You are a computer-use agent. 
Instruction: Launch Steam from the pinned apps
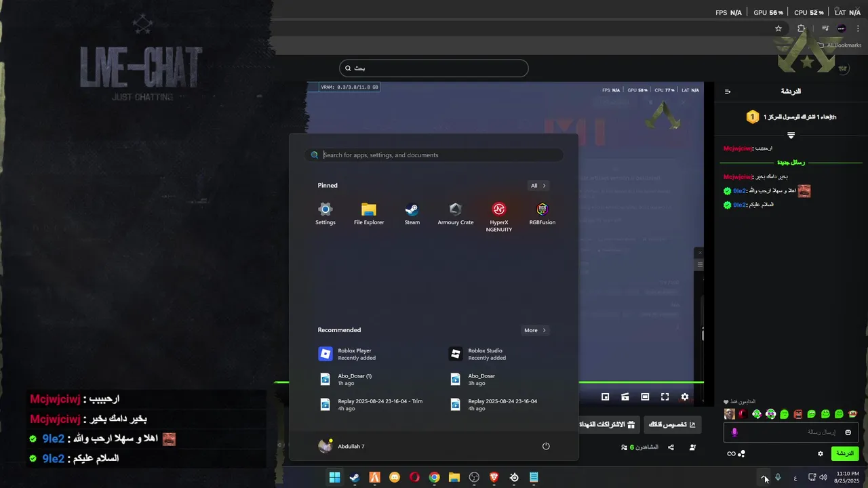click(x=412, y=213)
